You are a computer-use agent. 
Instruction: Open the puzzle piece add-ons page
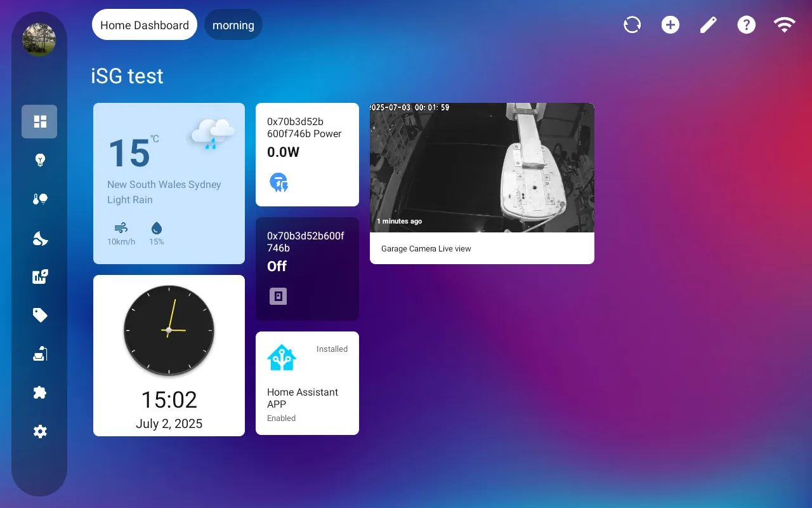tap(40, 392)
